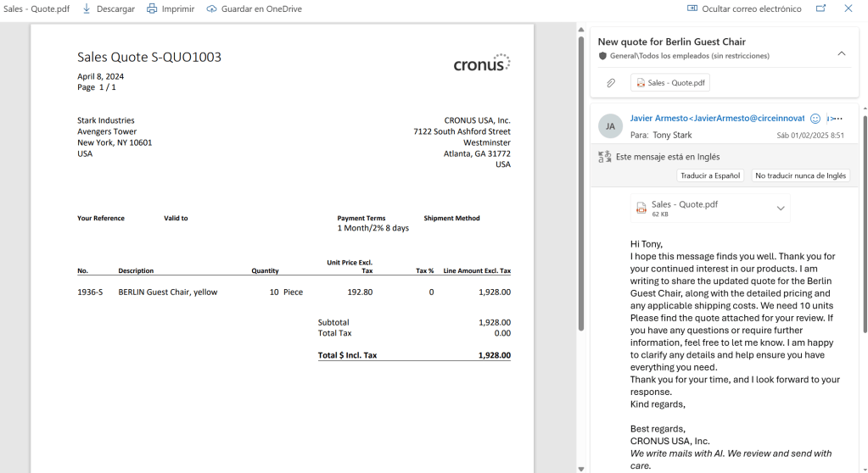The image size is (868, 473).
Task: Click the recipient name Tony Stark
Action: click(672, 135)
